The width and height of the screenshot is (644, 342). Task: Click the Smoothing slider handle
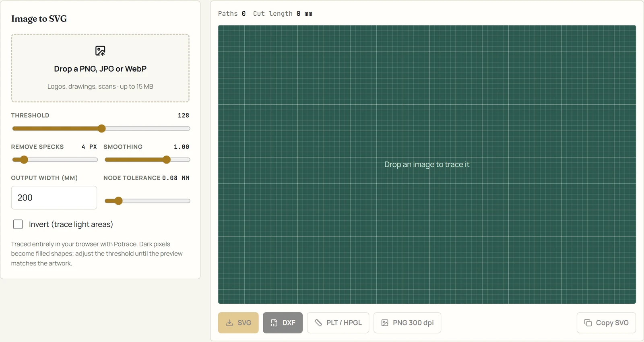(167, 160)
